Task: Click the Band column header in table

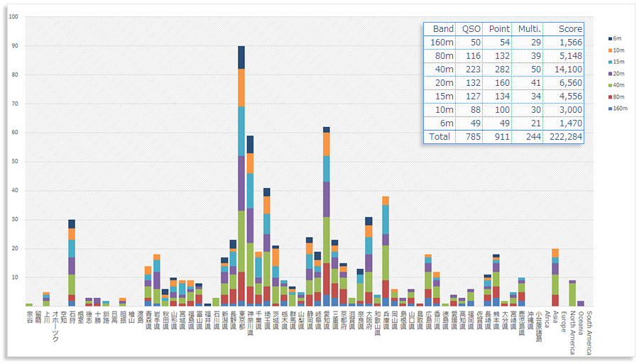Action: pos(443,29)
